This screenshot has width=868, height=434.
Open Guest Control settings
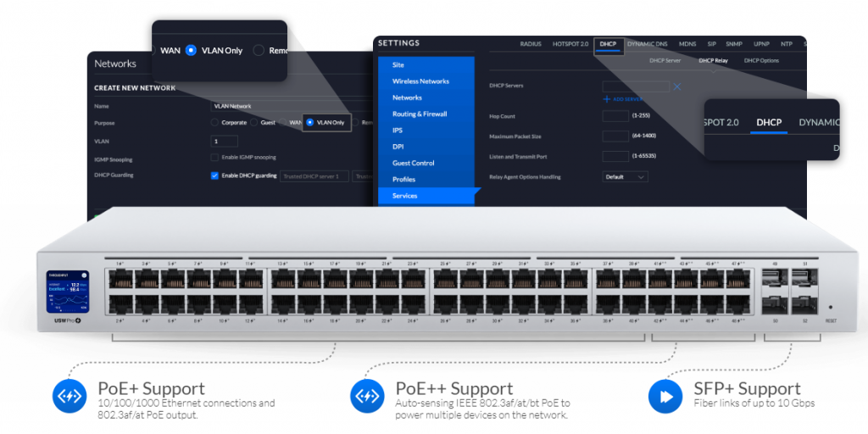click(x=426, y=164)
